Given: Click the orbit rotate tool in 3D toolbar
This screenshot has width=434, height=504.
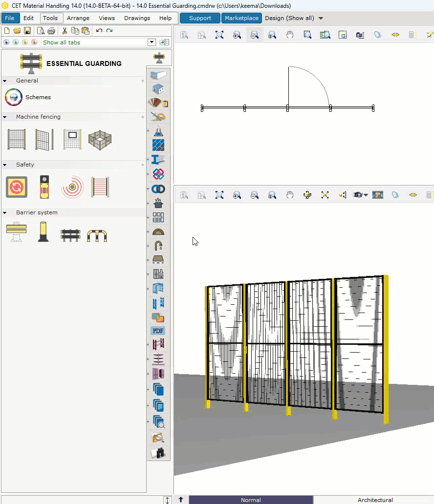Looking at the screenshot, I should 307,195.
